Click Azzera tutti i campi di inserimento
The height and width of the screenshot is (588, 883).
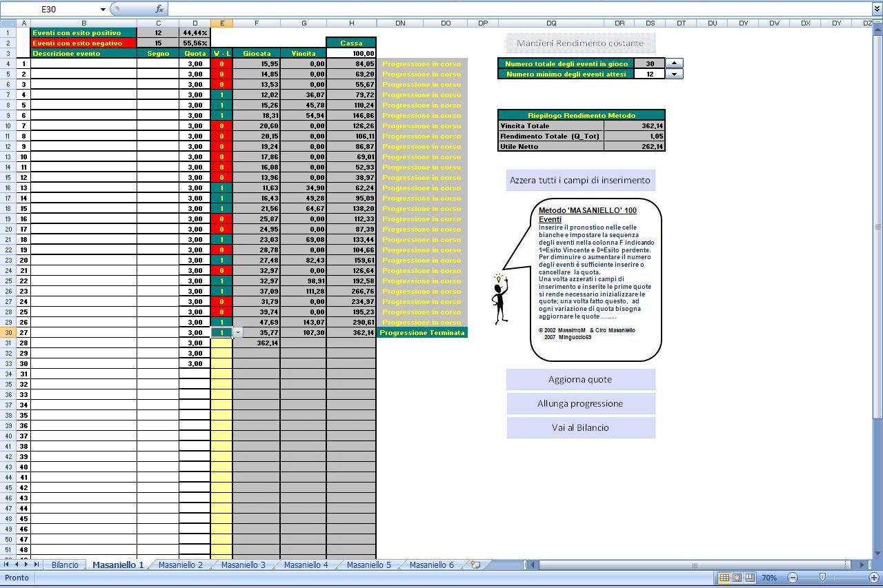pos(579,180)
